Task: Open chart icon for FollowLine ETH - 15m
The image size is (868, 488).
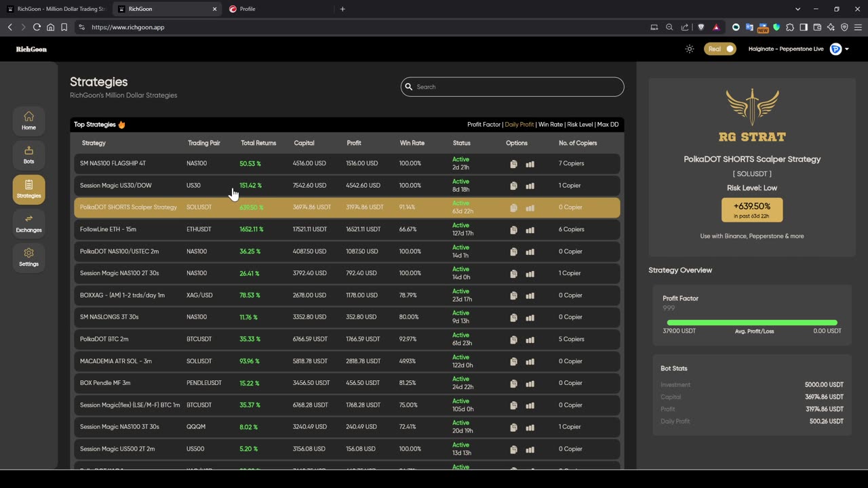Action: pos(530,230)
